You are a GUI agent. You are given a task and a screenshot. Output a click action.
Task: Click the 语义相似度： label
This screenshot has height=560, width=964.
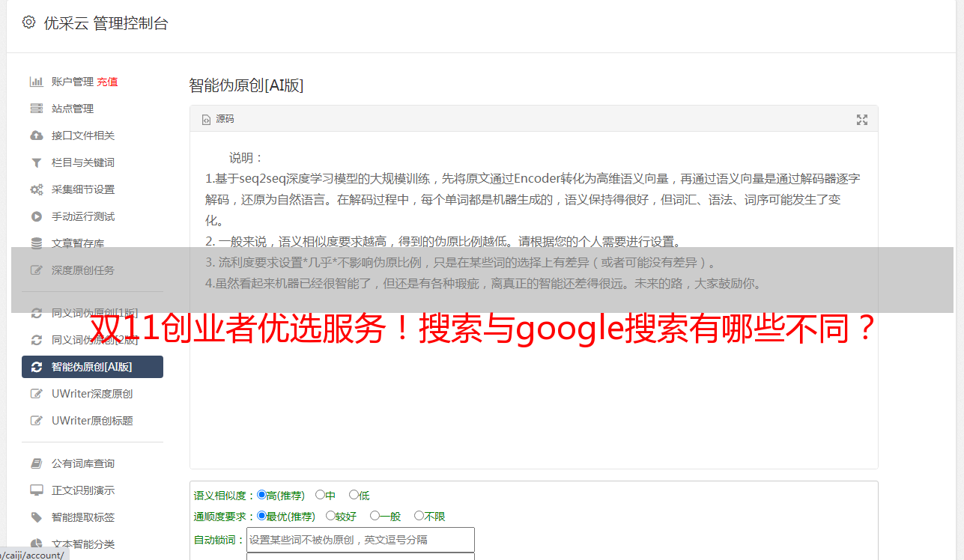coord(225,496)
